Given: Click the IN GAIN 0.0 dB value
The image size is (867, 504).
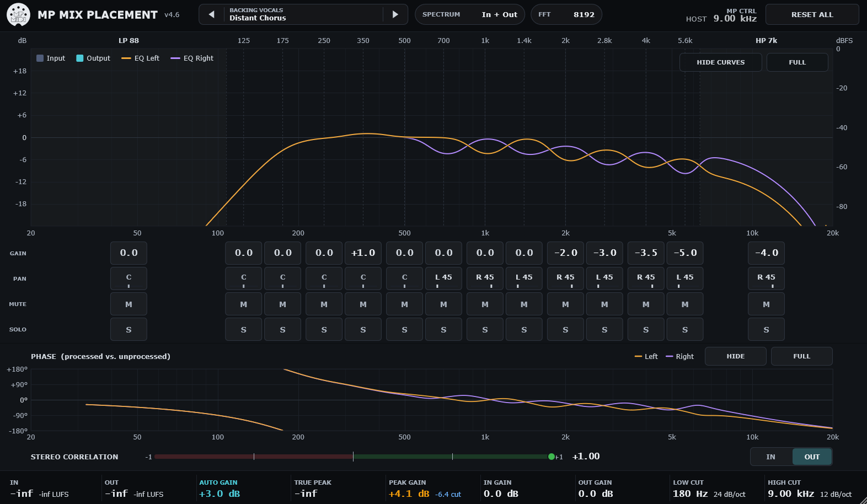Looking at the screenshot, I should coord(501,494).
